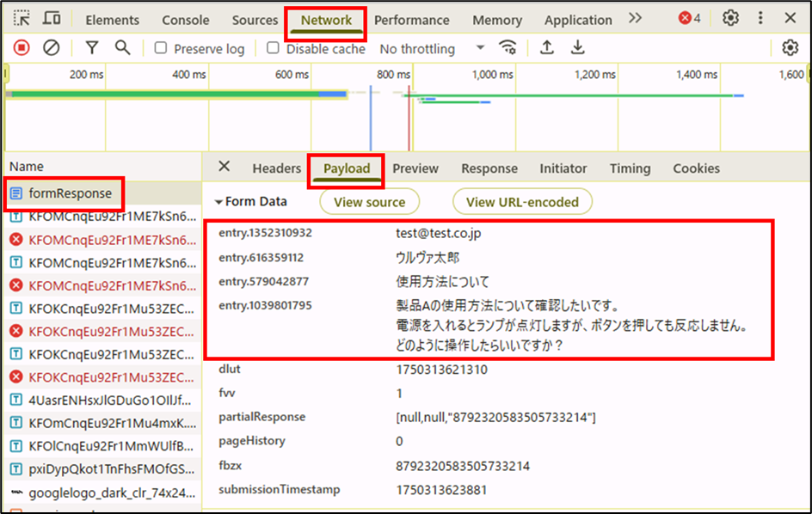Click the export HAR download icon
Screen dimensions: 812x514
[578, 48]
